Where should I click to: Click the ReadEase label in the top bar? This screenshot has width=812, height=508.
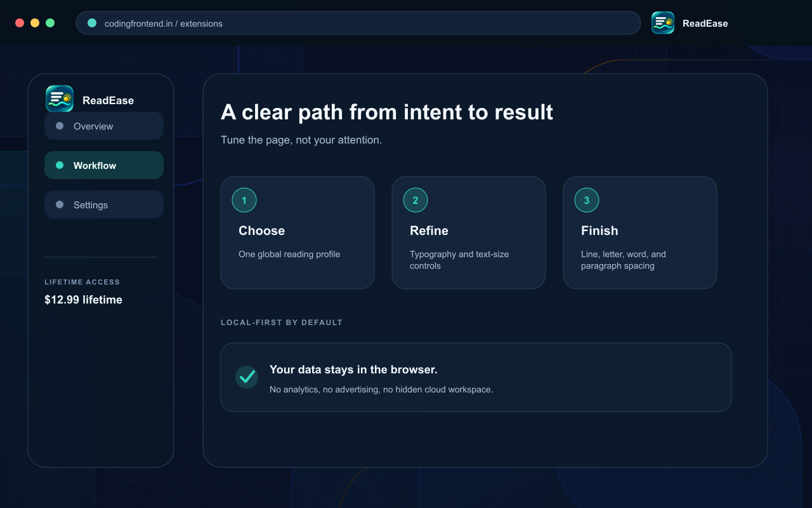click(x=705, y=23)
